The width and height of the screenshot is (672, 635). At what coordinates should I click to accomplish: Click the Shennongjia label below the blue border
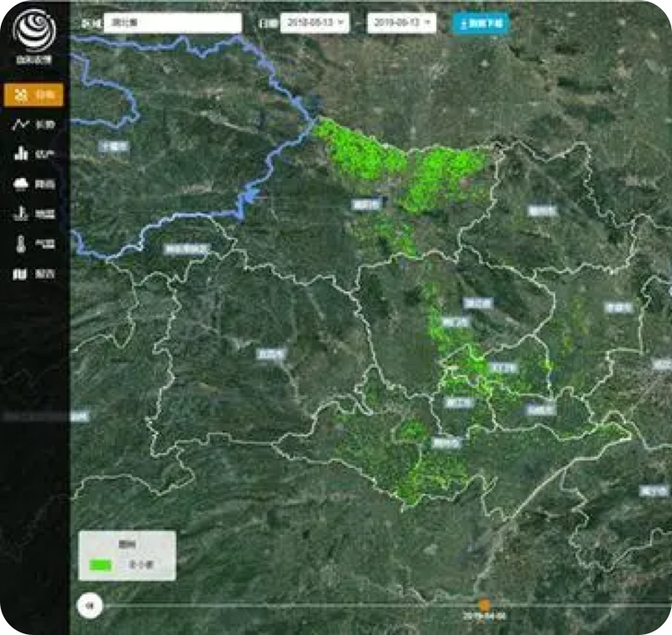pyautogui.click(x=186, y=249)
